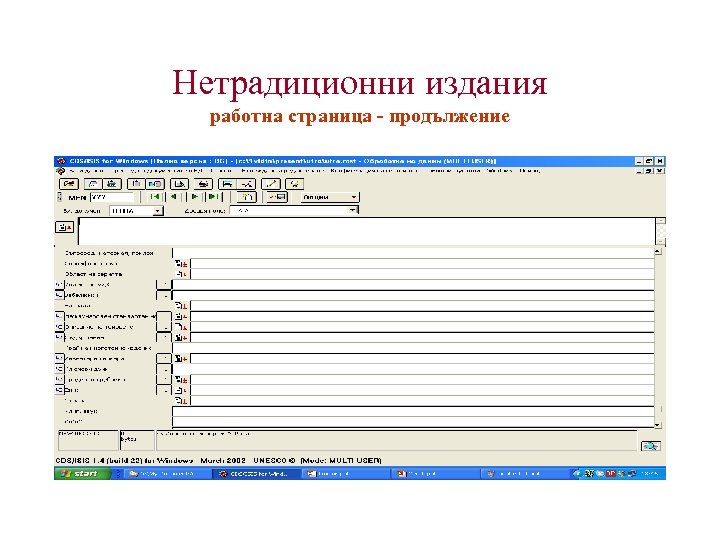Click the icon button beside the large edit box
This screenshot has height=540, width=720.
pyautogui.click(x=64, y=227)
